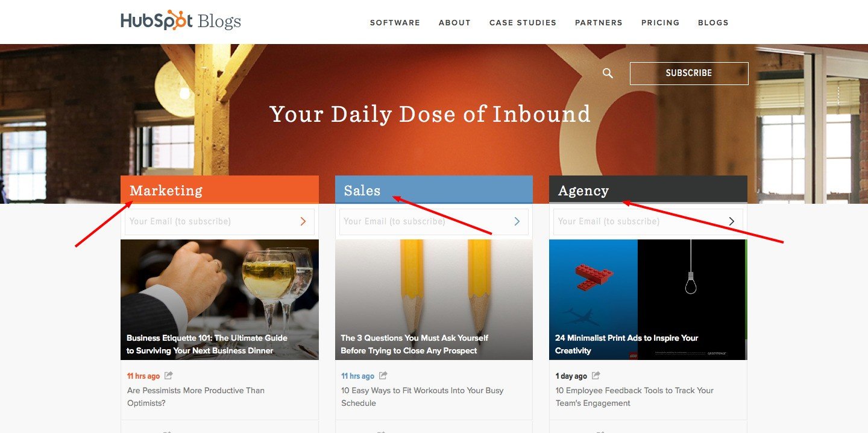Open the Agency blog header
Viewport: 868px width, 433px height.
click(x=583, y=190)
